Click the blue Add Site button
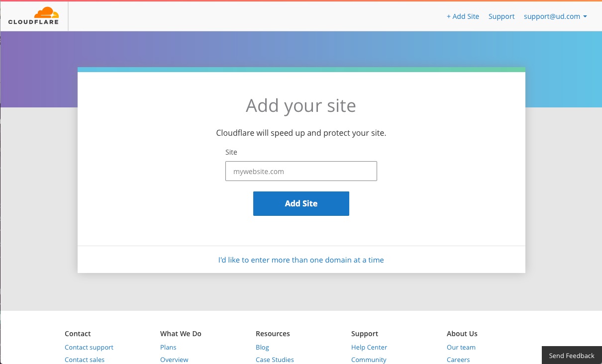 tap(301, 203)
